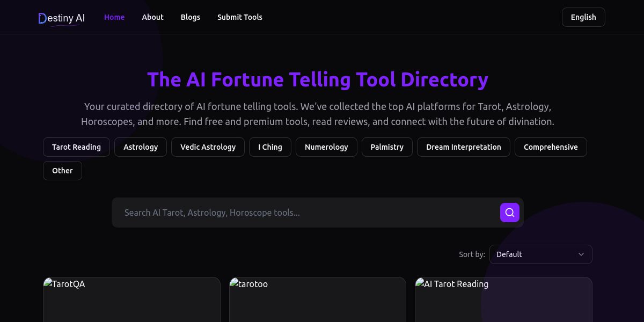Open the TarotQA tool card
The width and height of the screenshot is (644, 322).
tap(131, 299)
